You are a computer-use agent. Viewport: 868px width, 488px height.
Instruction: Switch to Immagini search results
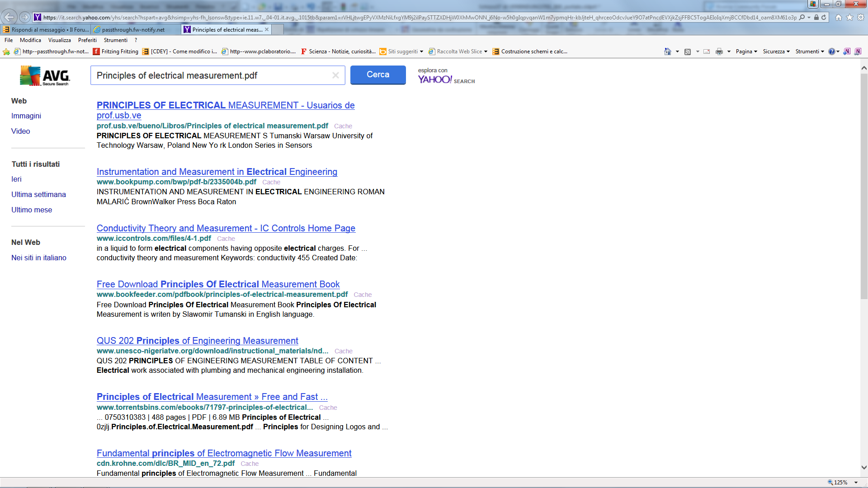[x=26, y=116]
